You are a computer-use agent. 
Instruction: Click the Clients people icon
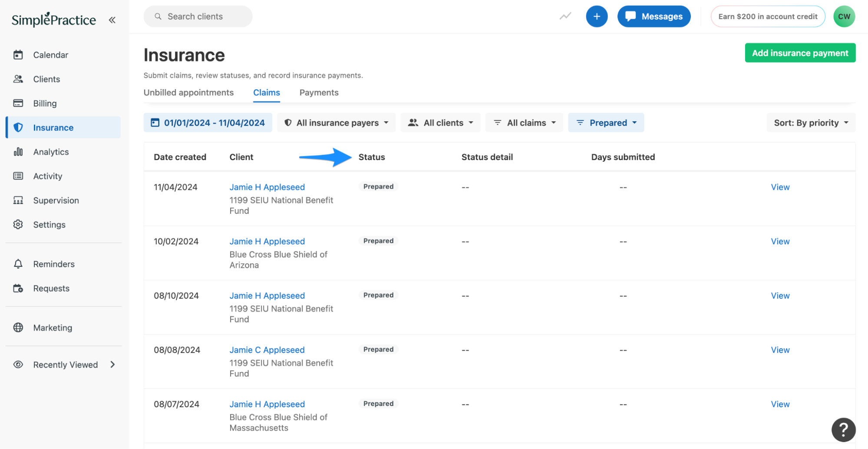coord(18,79)
